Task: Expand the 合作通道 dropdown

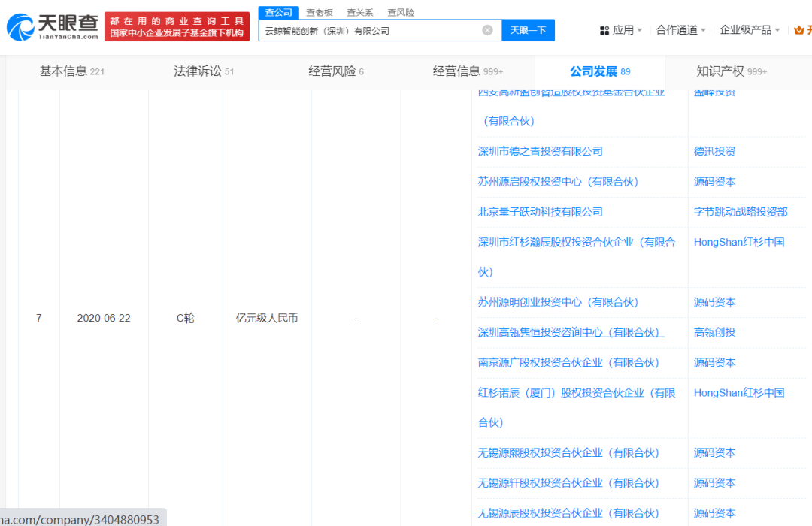Action: (680, 30)
